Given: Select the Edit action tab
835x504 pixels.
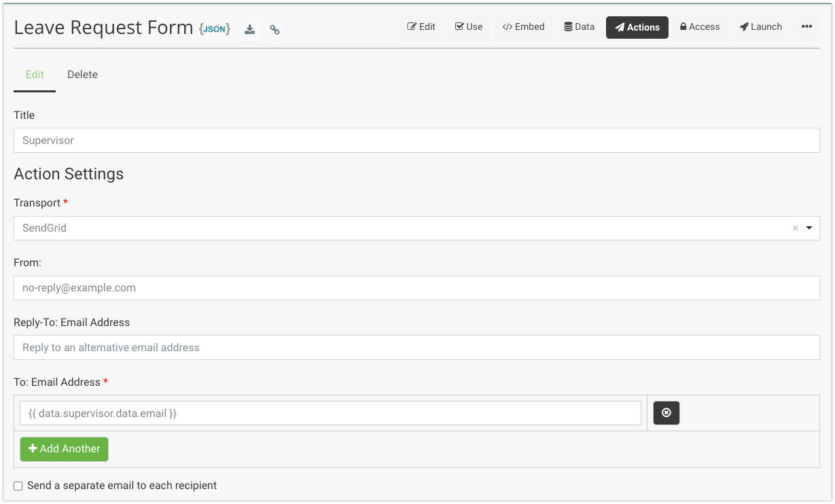Looking at the screenshot, I should (35, 75).
